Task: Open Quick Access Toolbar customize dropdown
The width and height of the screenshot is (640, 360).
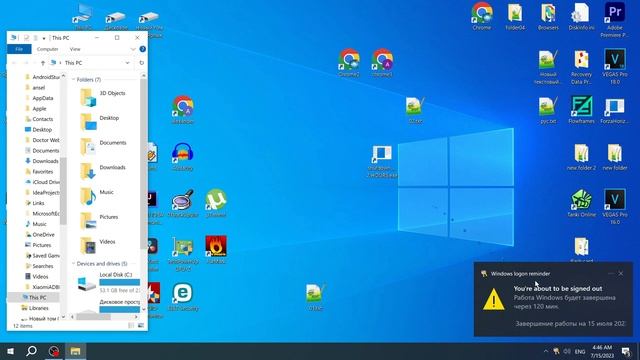Action: [x=44, y=38]
